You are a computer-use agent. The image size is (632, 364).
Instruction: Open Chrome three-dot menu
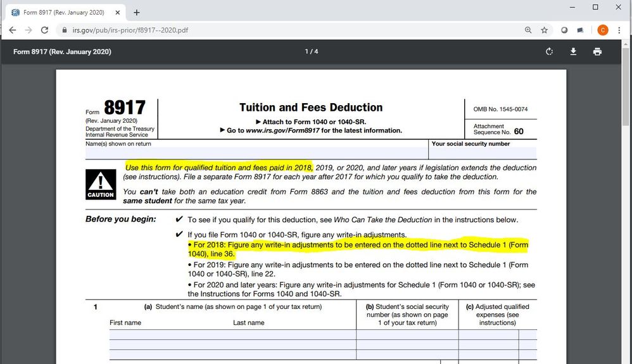pos(619,30)
